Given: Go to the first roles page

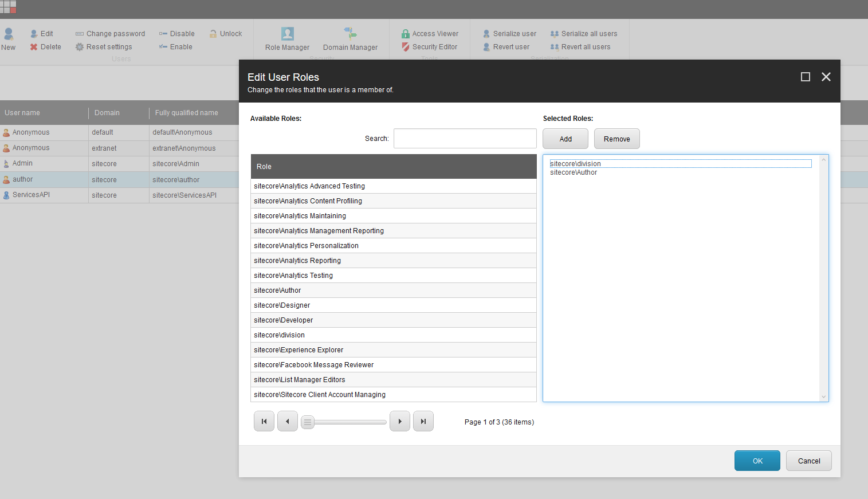Looking at the screenshot, I should click(x=264, y=421).
